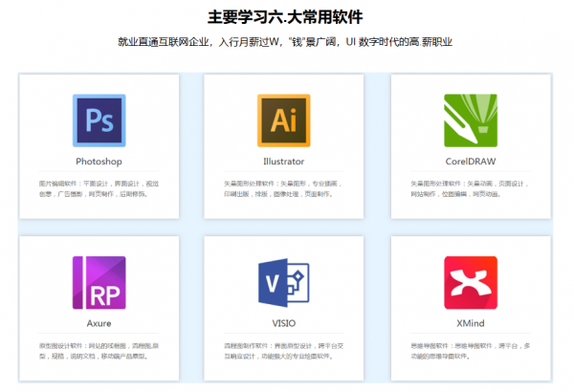This screenshot has width=574, height=392.
Task: Click the main heading 主要学习六大常用软件
Action: coord(284,16)
